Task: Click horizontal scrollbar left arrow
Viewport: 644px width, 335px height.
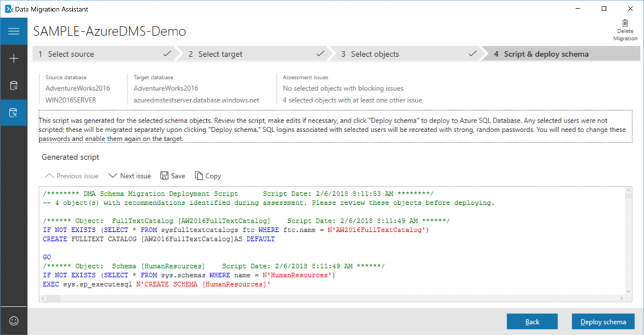Action: [43, 298]
